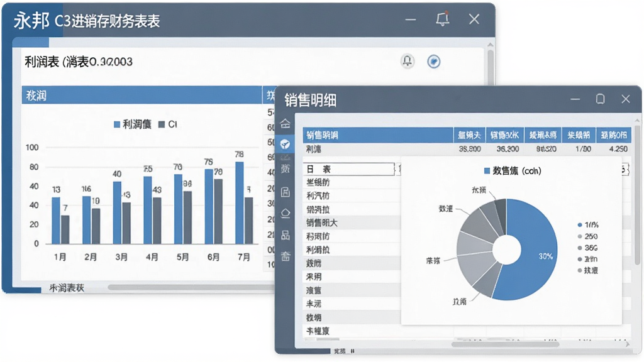Minimize the 永邦 C3 main window
The image size is (644, 362).
point(410,19)
